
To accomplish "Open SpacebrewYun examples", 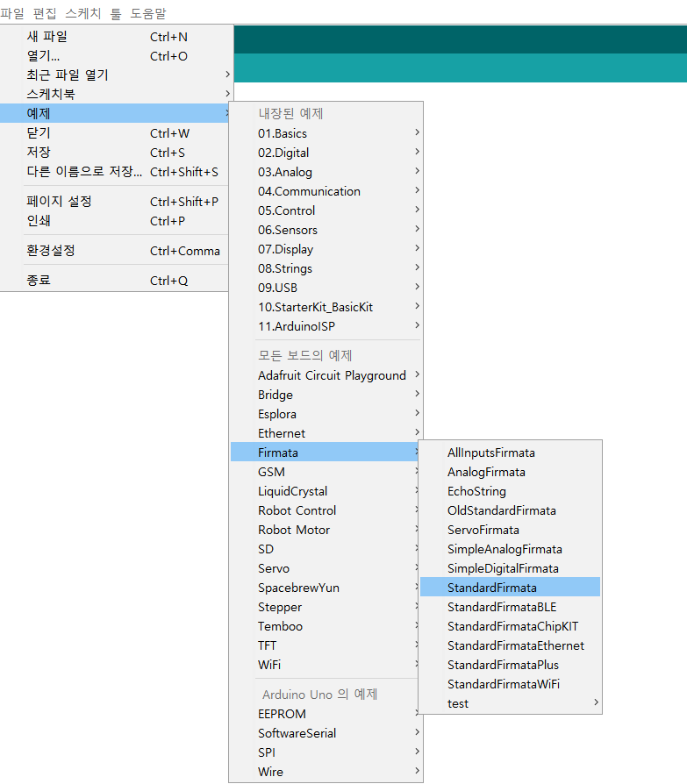I will (x=325, y=588).
